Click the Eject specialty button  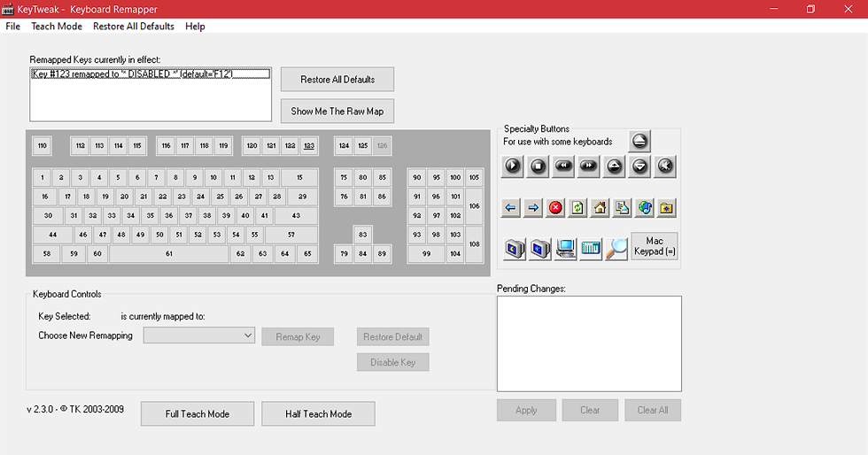639,141
